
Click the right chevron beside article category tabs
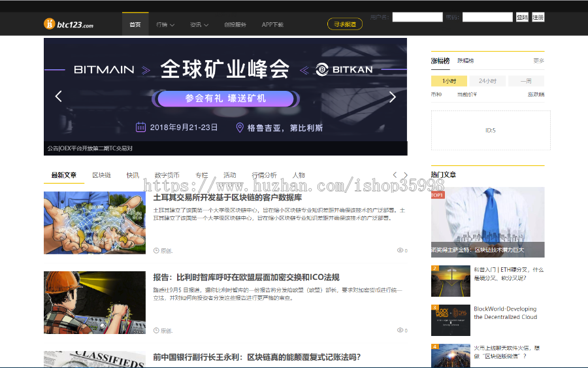(x=405, y=175)
